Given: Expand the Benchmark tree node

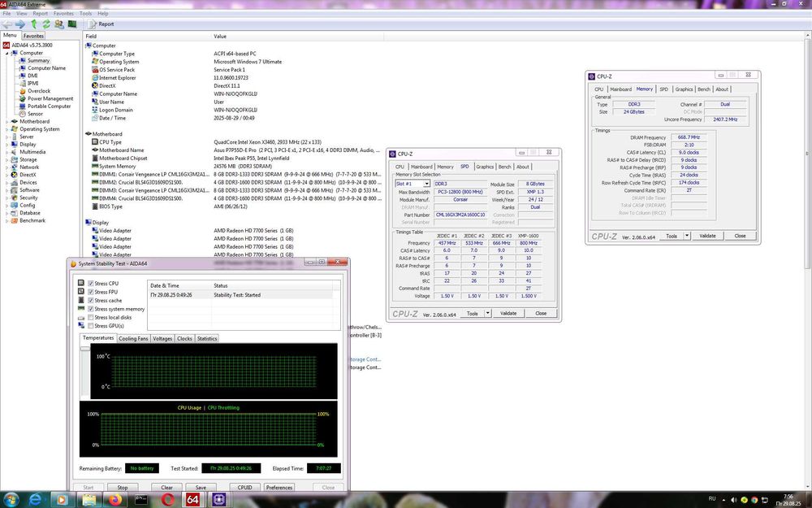Looking at the screenshot, I should [7, 220].
